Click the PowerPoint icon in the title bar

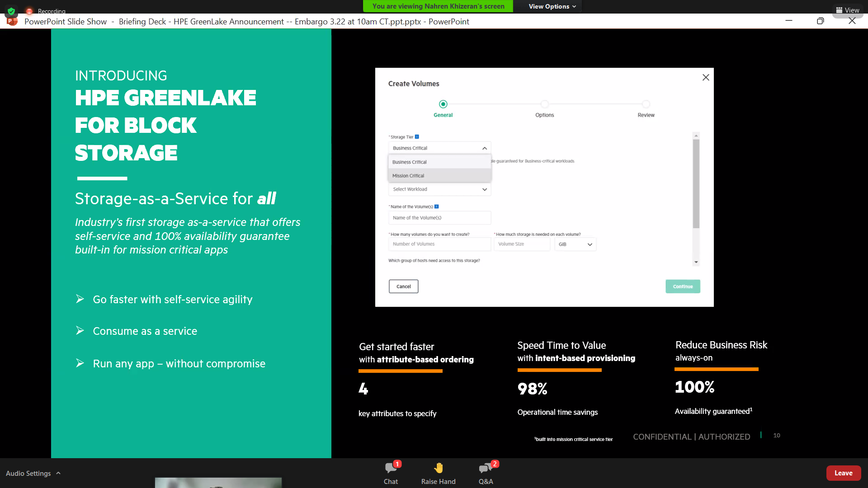click(x=11, y=21)
